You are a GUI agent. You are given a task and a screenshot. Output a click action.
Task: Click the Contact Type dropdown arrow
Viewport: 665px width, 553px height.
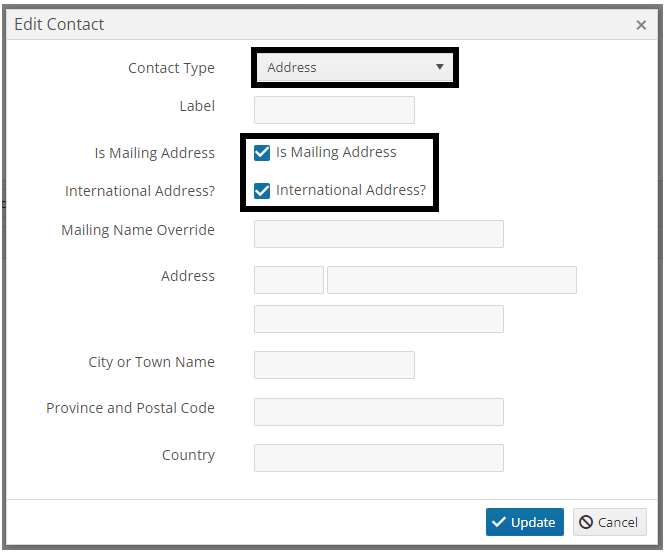tap(440, 67)
